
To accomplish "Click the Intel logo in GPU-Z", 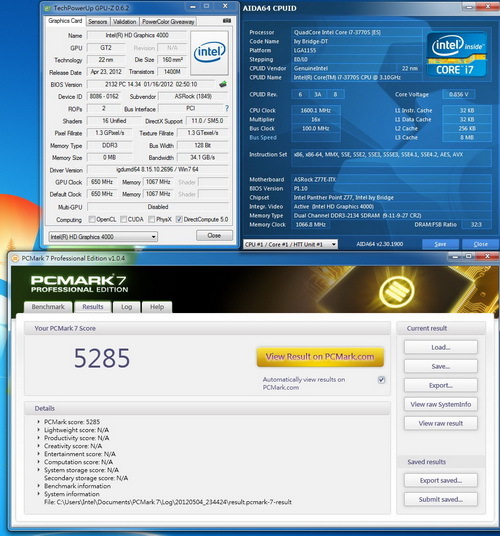I will coord(209,53).
